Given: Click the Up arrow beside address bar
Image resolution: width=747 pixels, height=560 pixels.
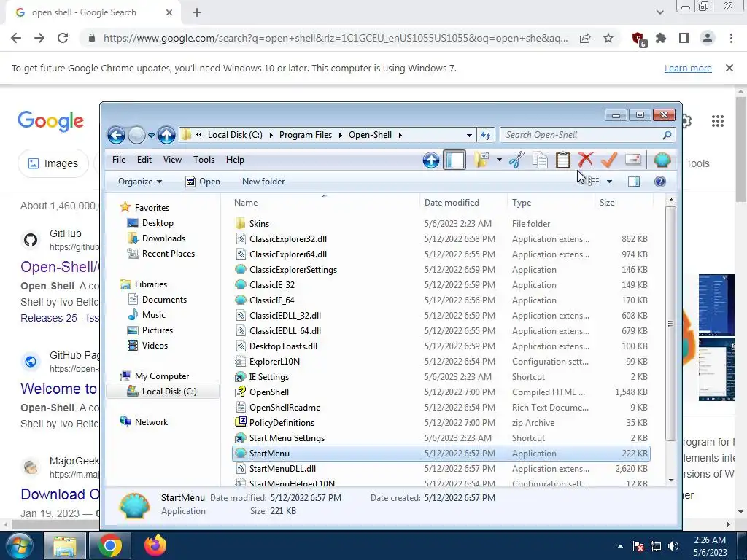Looking at the screenshot, I should pos(166,135).
